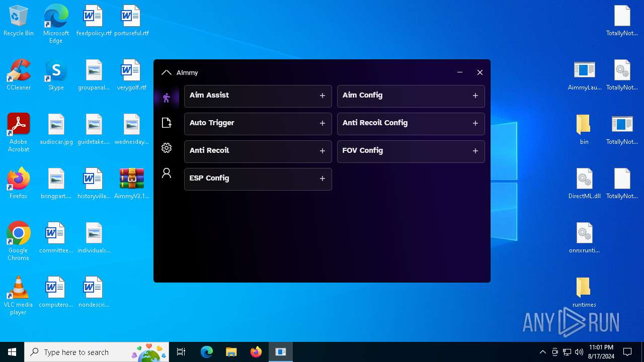Select the DirectML.dll file icon
The image size is (644, 362).
click(584, 184)
